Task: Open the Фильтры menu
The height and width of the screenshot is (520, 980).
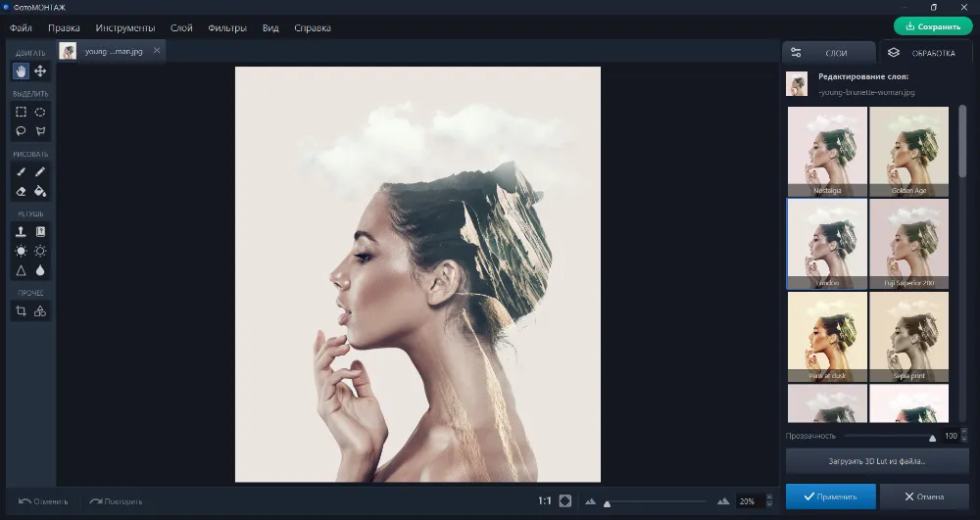Action: point(227,27)
